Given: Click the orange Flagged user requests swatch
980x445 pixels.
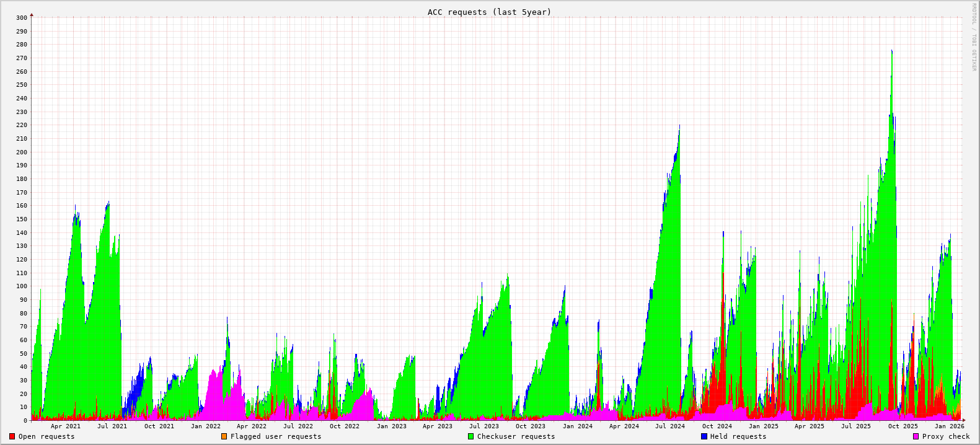Looking at the screenshot, I should [224, 436].
